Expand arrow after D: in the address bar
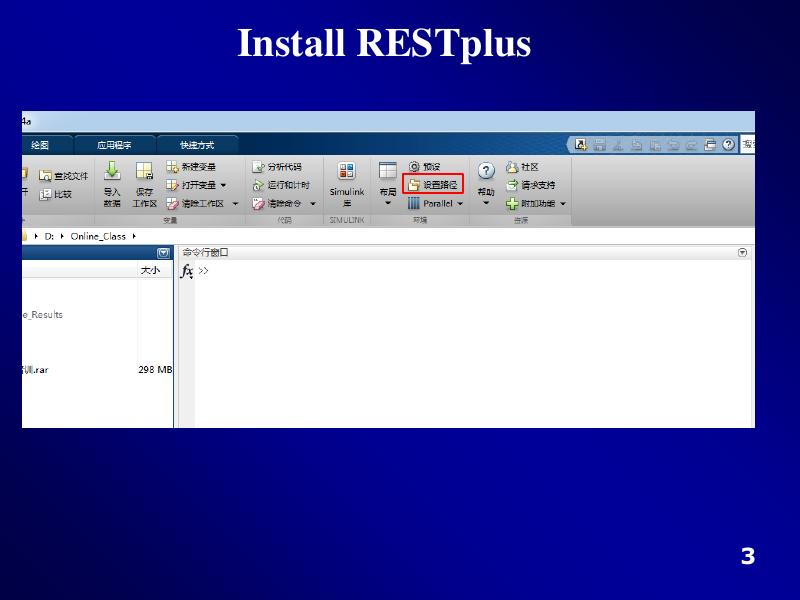 [x=62, y=236]
